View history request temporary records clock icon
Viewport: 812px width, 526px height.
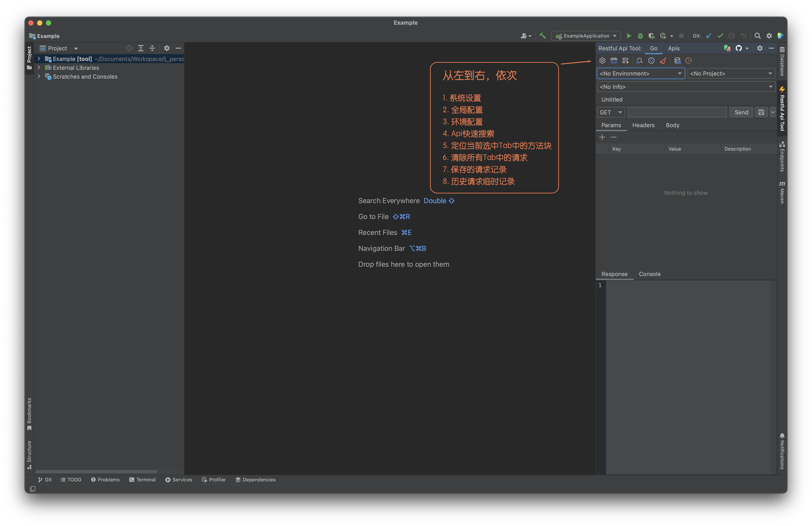point(688,61)
